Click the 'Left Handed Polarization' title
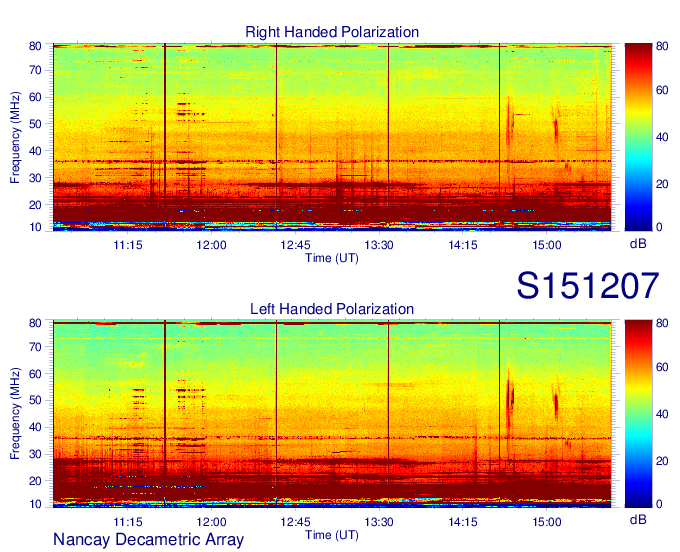The image size is (680, 552). [332, 309]
